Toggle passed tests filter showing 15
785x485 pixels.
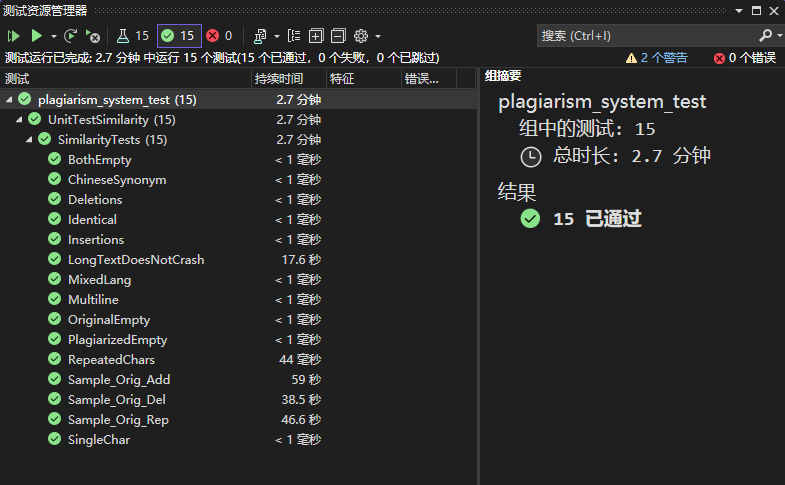pyautogui.click(x=179, y=36)
